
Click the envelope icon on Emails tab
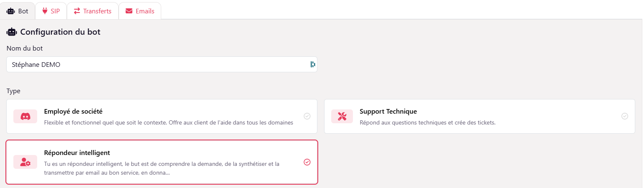(x=129, y=11)
